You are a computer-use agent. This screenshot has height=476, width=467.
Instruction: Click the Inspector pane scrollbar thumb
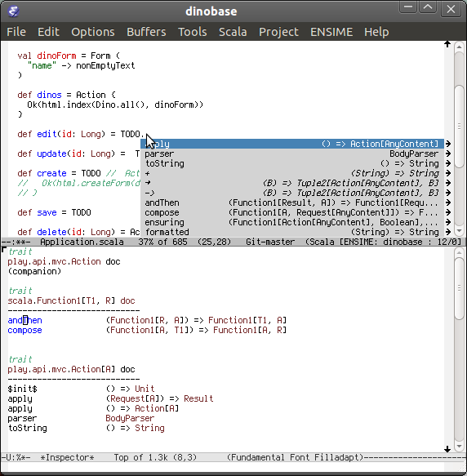(459, 287)
